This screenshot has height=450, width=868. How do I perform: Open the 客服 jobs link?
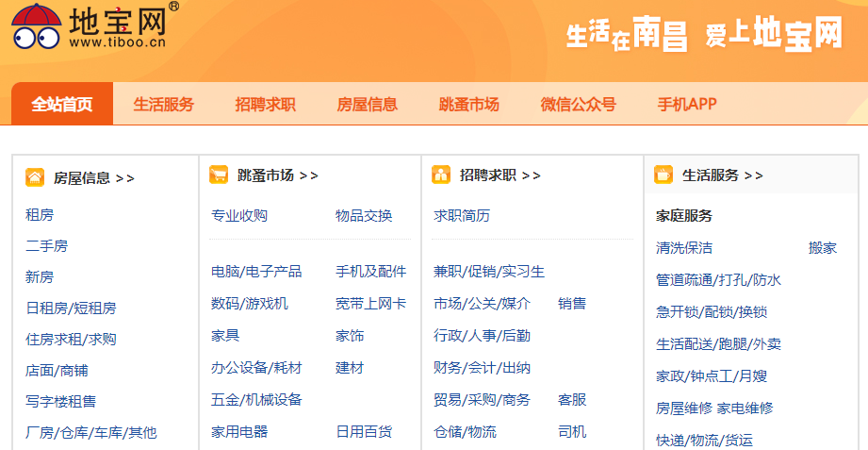tap(572, 400)
